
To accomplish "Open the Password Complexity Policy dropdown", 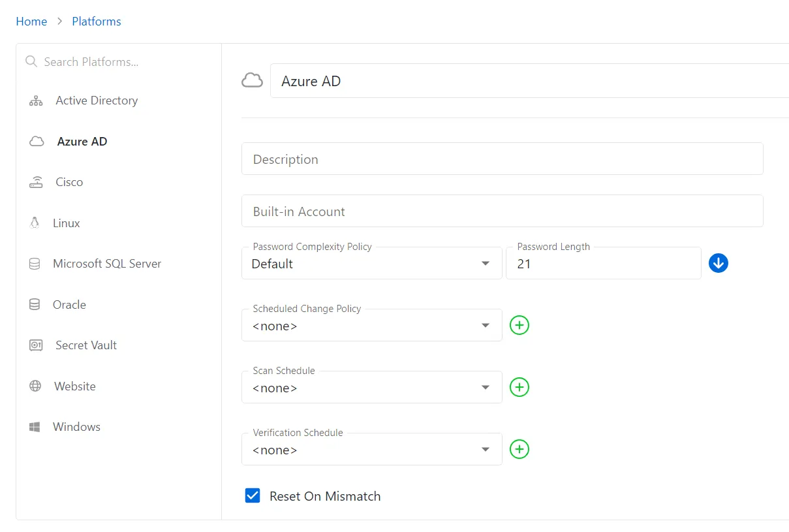I will pyautogui.click(x=485, y=263).
